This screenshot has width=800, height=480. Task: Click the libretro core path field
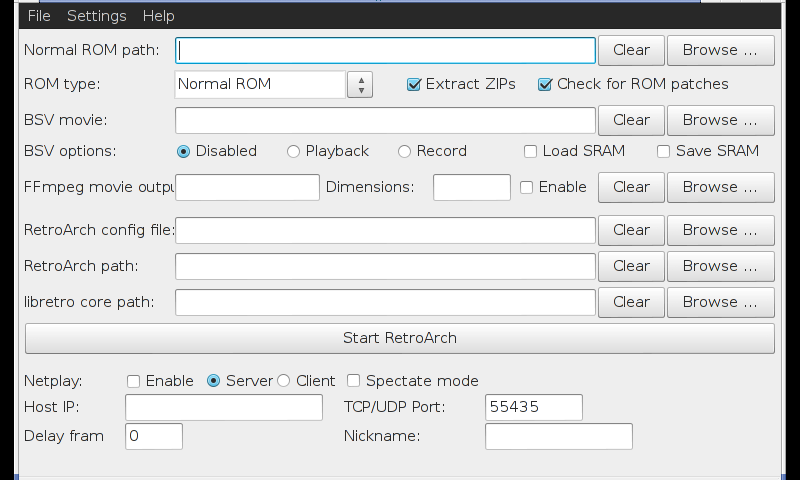pyautogui.click(x=385, y=302)
